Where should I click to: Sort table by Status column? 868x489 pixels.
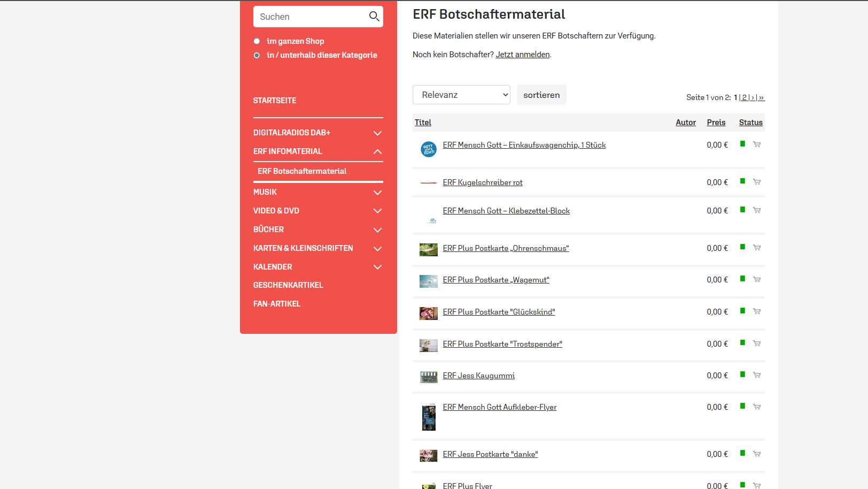click(751, 123)
